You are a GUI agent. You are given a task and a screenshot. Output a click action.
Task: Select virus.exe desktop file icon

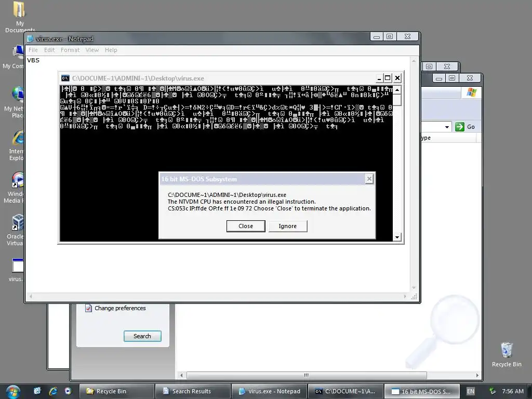click(16, 270)
